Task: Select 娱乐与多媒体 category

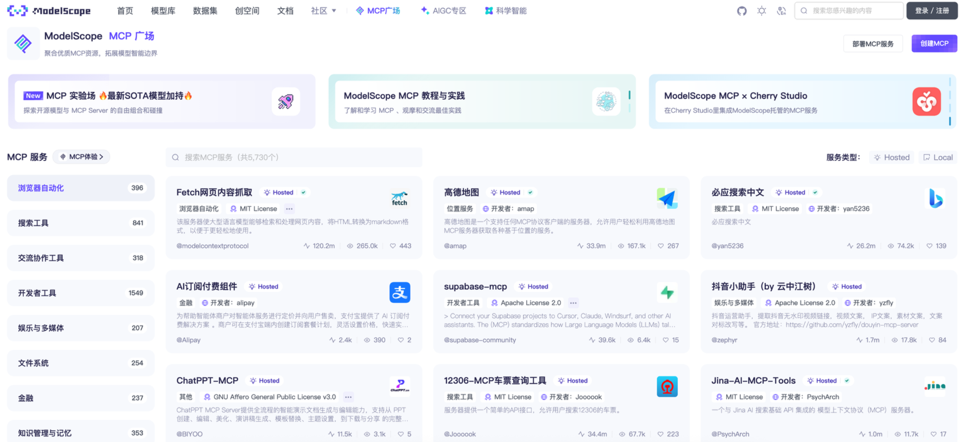Action: pyautogui.click(x=81, y=328)
